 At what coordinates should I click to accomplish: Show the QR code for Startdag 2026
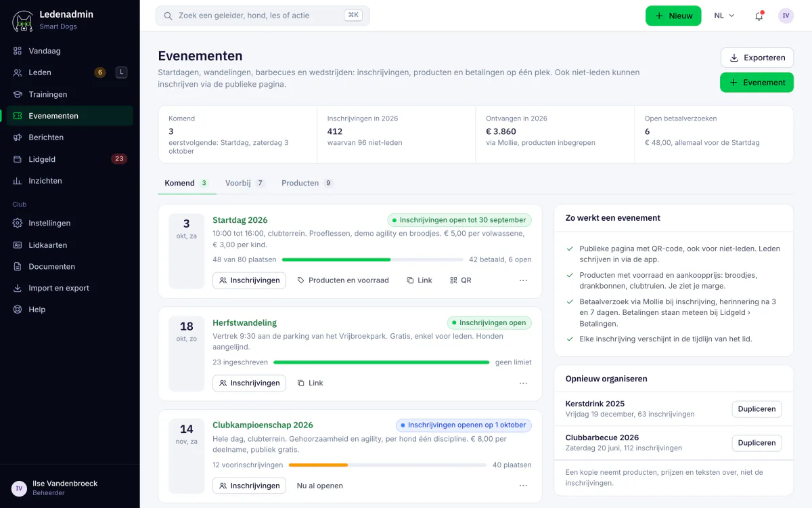click(x=461, y=280)
